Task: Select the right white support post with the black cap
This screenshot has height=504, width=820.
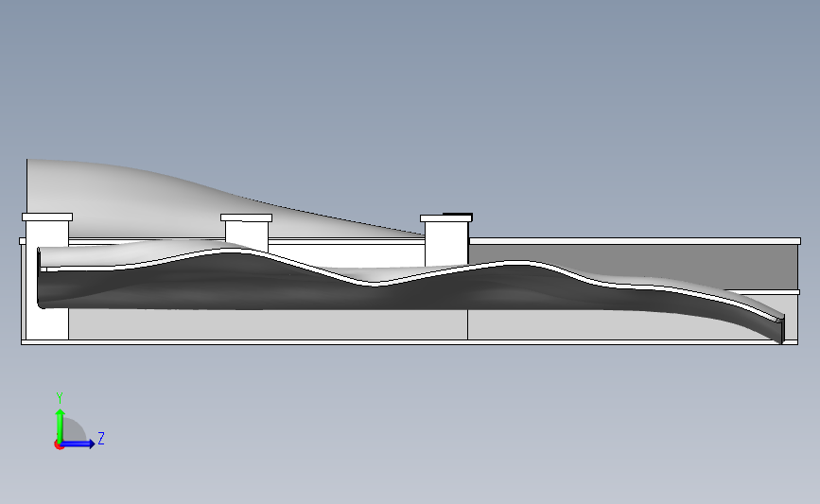Action: coord(446,240)
